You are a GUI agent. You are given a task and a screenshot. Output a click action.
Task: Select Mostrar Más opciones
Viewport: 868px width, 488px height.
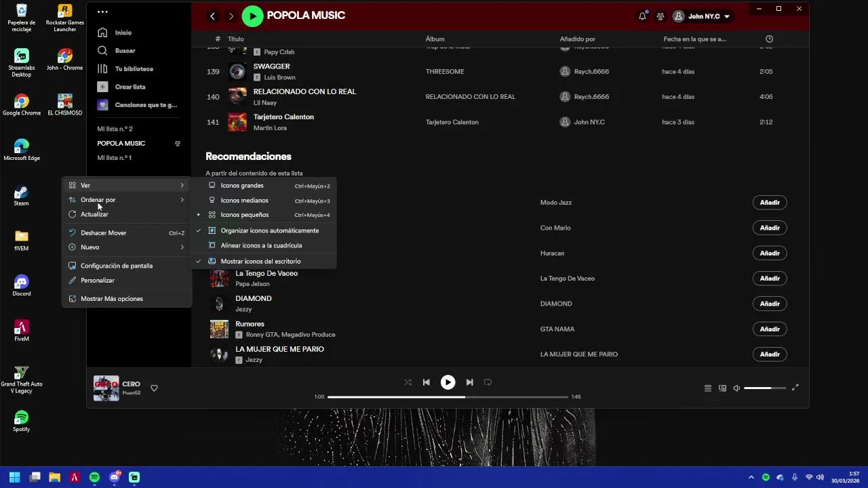[127, 299]
